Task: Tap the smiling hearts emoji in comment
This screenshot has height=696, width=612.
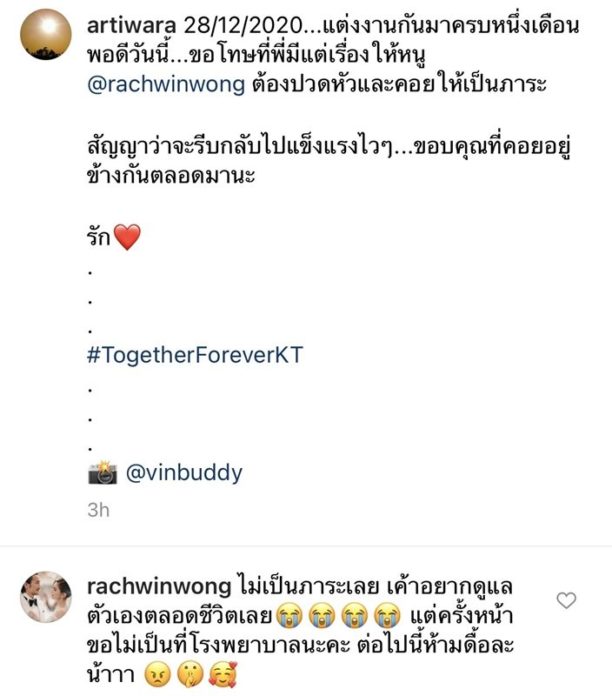Action: pyautogui.click(x=223, y=675)
